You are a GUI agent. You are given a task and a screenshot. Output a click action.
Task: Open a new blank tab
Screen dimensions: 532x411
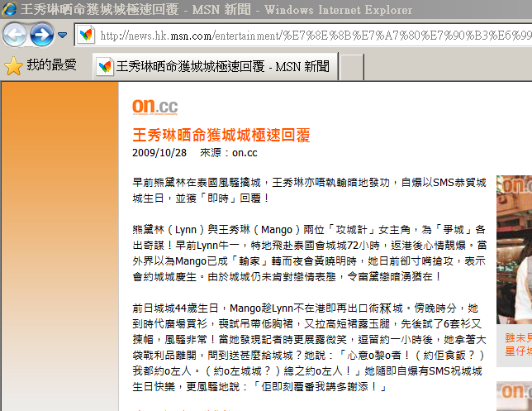(352, 67)
